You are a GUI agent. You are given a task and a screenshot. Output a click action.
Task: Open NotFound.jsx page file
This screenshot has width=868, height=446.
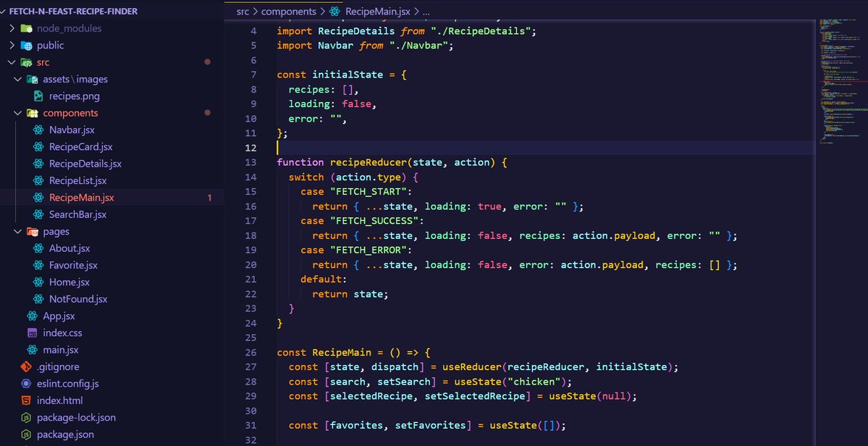coord(78,299)
